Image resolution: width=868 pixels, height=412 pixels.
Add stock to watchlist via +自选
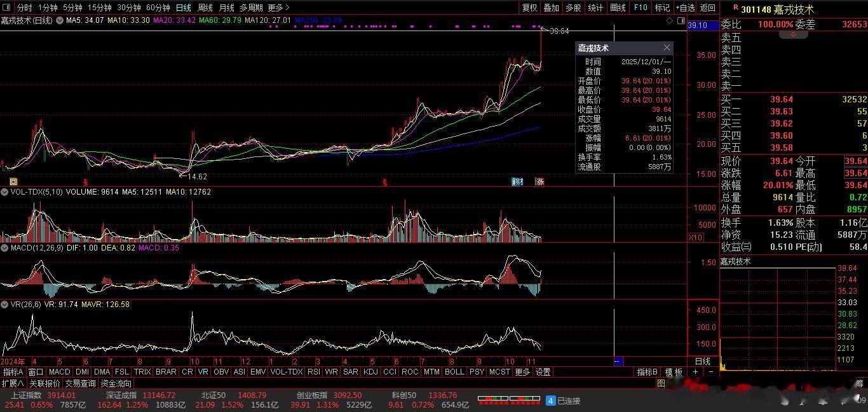pyautogui.click(x=685, y=8)
